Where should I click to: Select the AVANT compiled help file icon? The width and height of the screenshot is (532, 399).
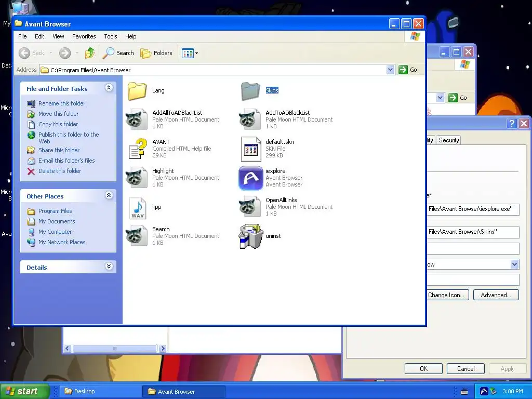[x=138, y=149]
